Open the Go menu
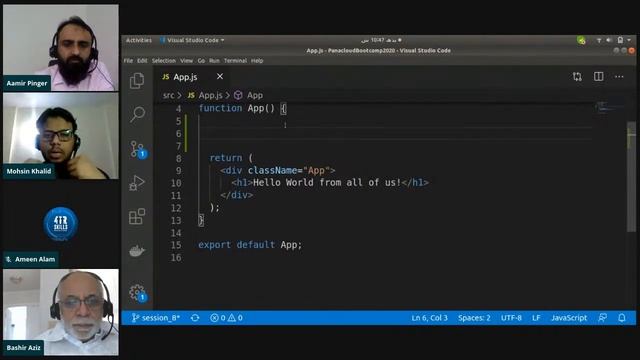The height and width of the screenshot is (360, 640). point(201,60)
